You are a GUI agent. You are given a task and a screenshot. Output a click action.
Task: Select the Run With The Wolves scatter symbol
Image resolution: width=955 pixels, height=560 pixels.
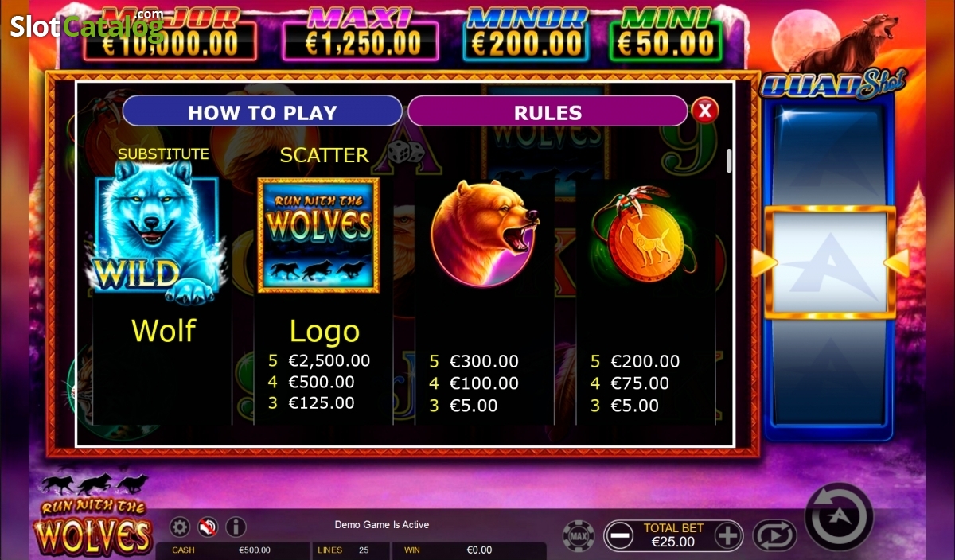click(318, 235)
